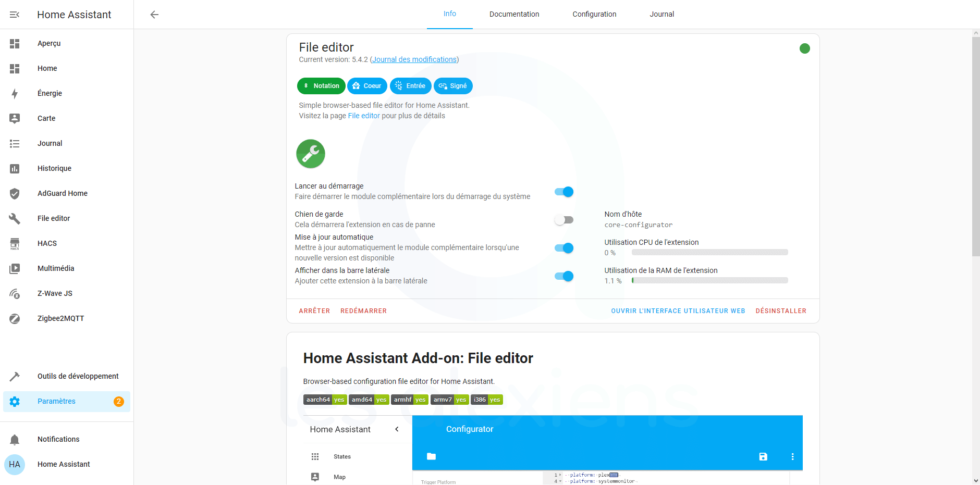The width and height of the screenshot is (980, 485).
Task: Open Journal des modifications link
Action: [414, 60]
